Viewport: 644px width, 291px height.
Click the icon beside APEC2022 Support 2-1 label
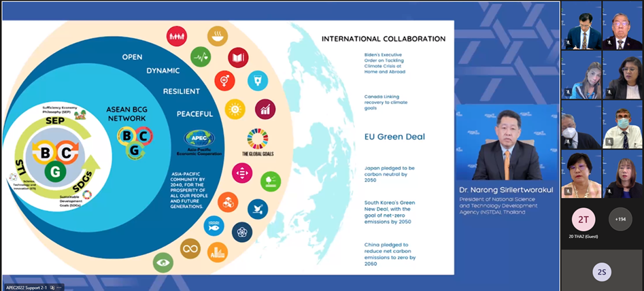52,288
